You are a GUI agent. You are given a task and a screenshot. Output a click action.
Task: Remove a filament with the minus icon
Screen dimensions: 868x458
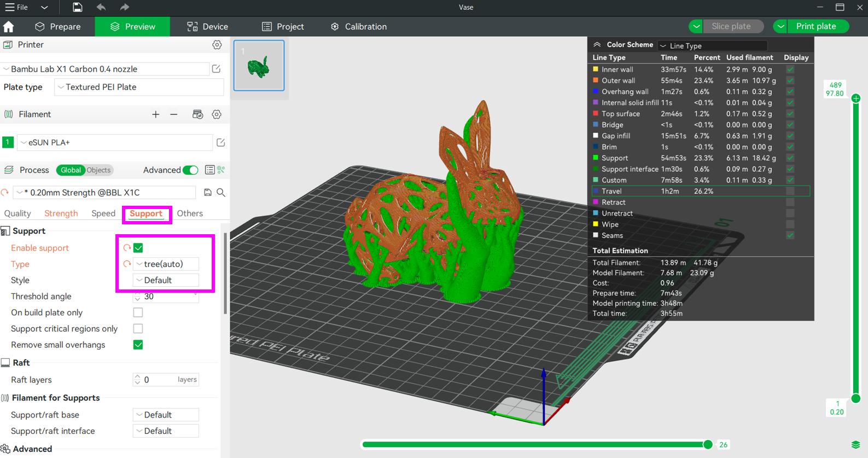pos(174,114)
